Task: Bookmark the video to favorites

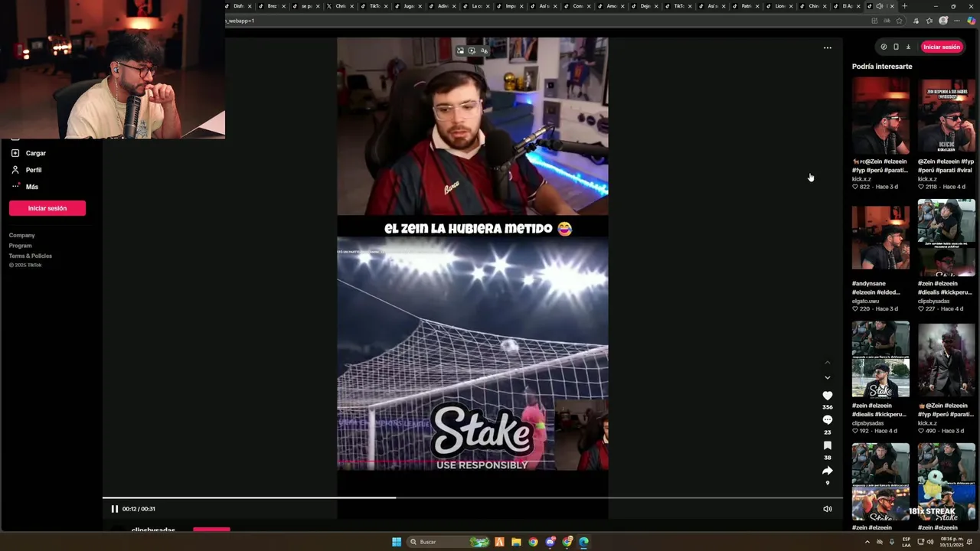Action: [827, 445]
